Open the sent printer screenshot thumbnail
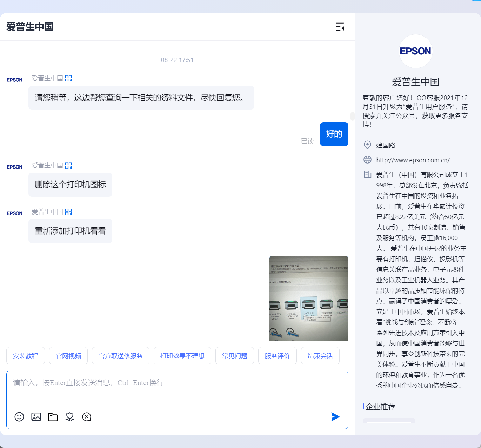The width and height of the screenshot is (481, 448). click(x=309, y=298)
